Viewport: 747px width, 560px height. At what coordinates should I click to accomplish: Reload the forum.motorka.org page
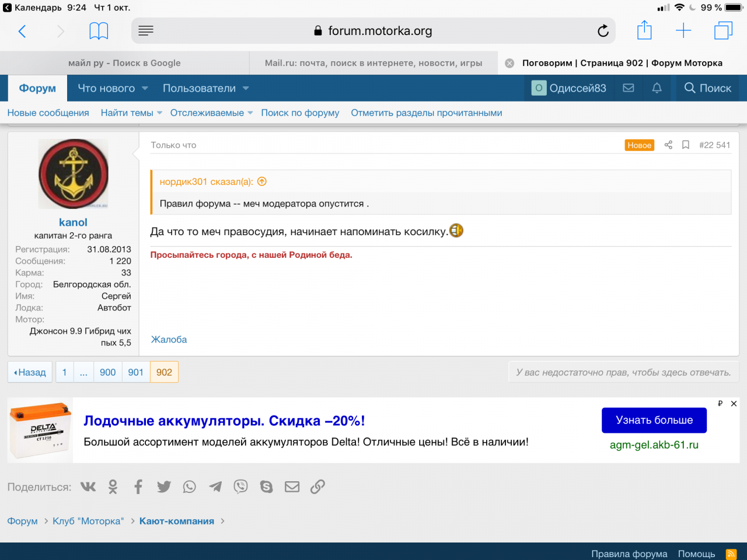pos(603,31)
